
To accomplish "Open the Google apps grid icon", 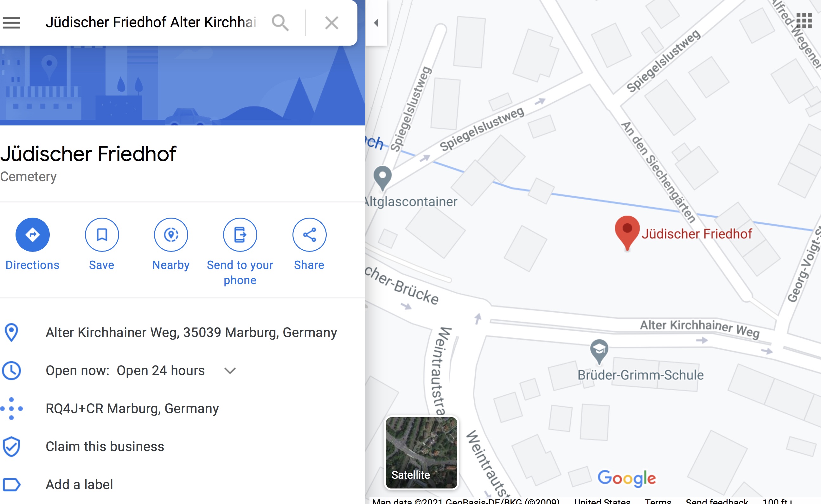I will coord(804,21).
